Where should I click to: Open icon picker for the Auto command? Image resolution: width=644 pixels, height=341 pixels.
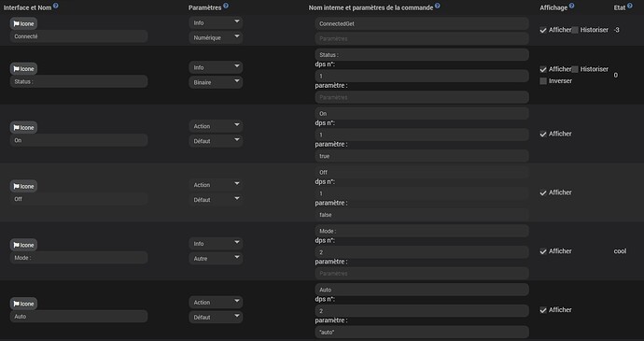(23, 304)
